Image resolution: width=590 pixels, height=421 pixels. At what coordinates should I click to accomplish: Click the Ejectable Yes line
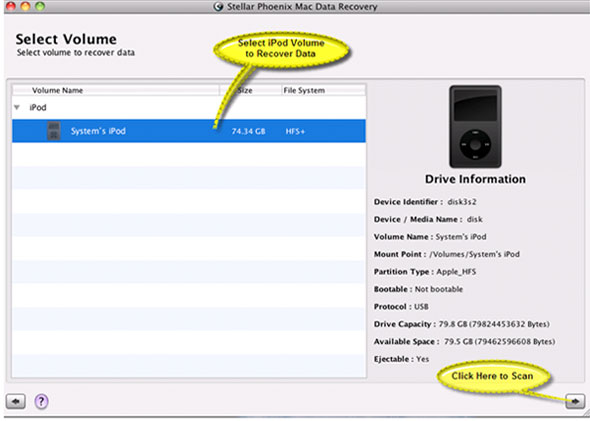coord(401,359)
